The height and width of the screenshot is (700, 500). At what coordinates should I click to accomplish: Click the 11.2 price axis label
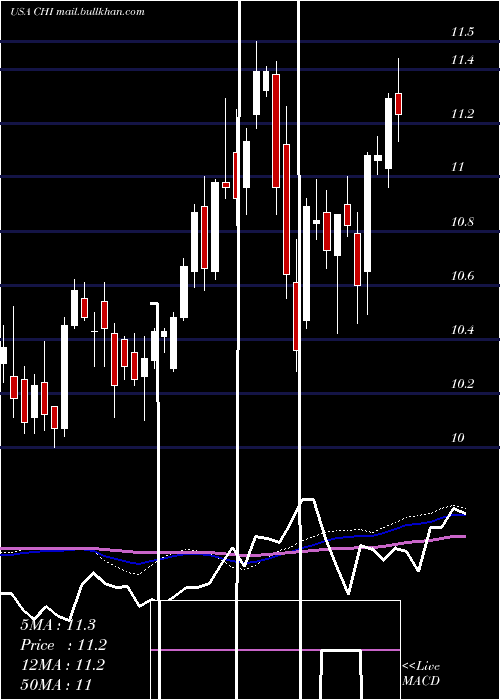pos(462,114)
